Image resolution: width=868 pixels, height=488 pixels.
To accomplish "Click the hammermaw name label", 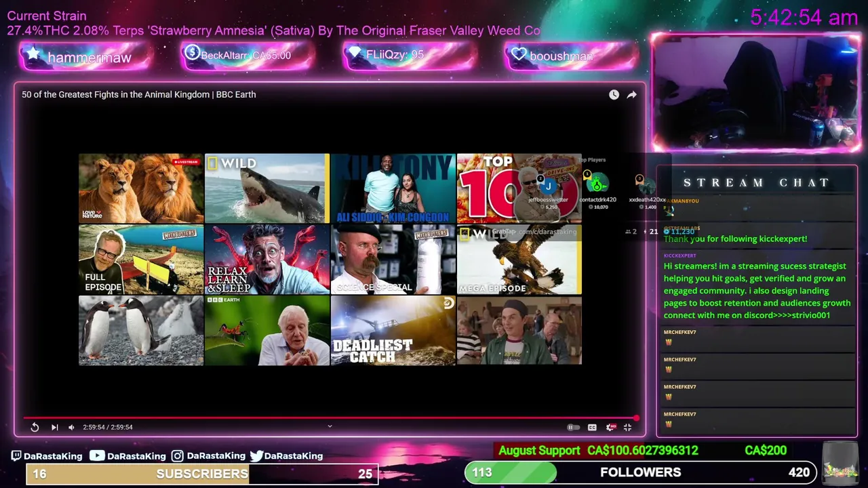I will coord(90,58).
